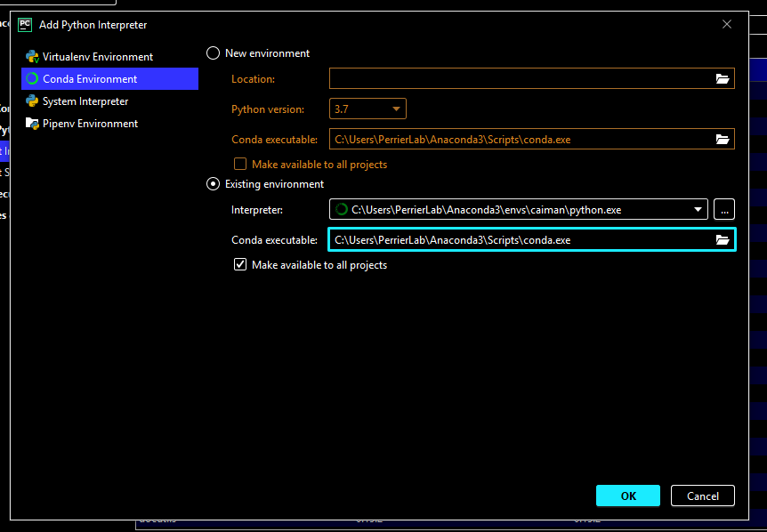767x532 pixels.
Task: Uncheck Make available to all projects
Action: (241, 264)
